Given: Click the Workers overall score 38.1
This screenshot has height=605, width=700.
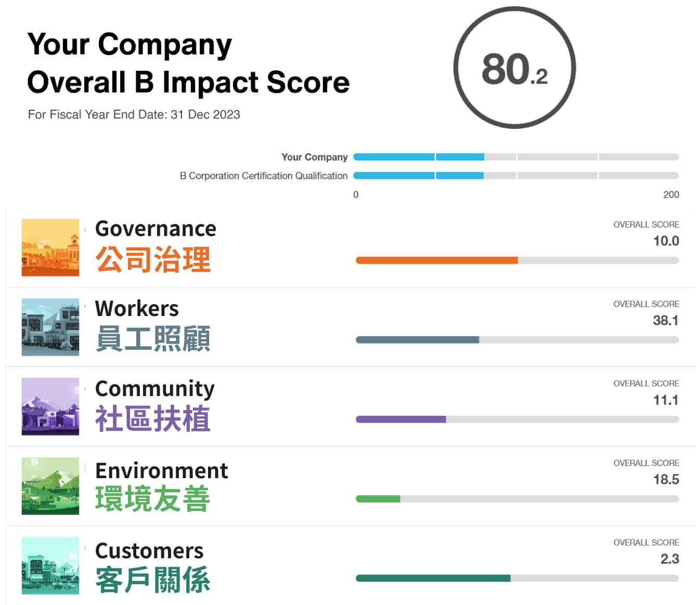Looking at the screenshot, I should [x=666, y=321].
